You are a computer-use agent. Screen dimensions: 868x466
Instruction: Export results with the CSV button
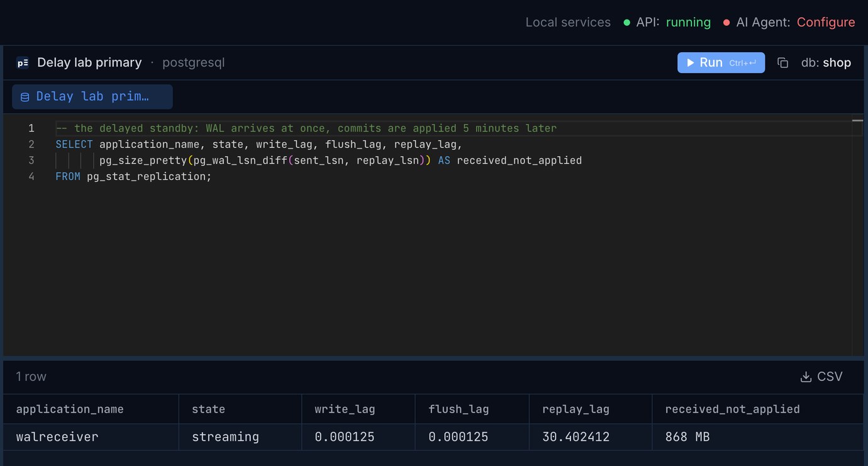[821, 377]
